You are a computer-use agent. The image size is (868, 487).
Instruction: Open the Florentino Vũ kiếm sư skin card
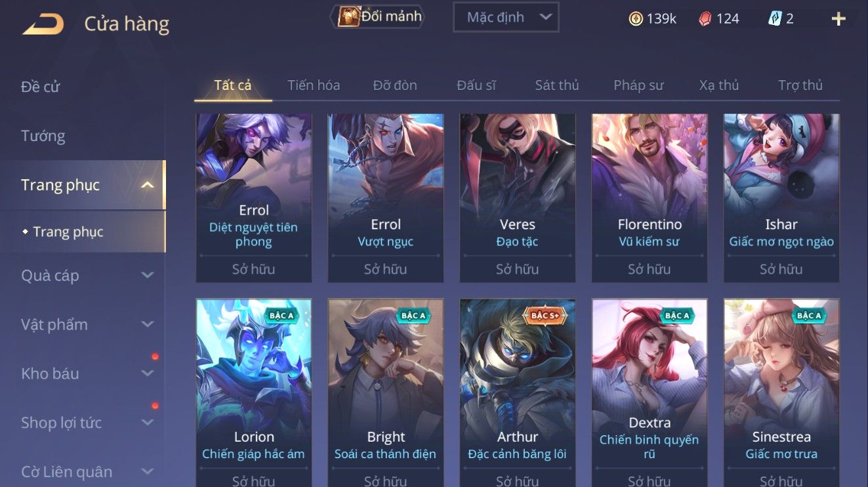[650, 198]
